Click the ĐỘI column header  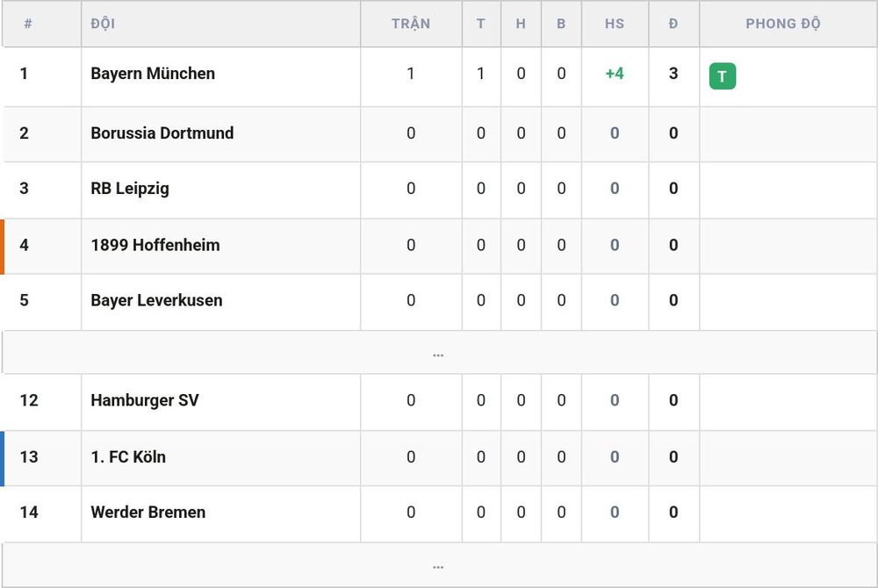click(103, 24)
